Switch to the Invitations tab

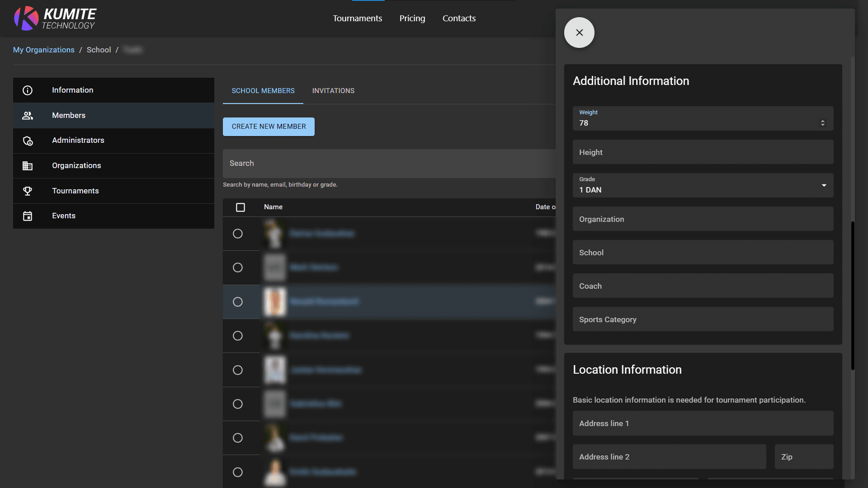[333, 91]
